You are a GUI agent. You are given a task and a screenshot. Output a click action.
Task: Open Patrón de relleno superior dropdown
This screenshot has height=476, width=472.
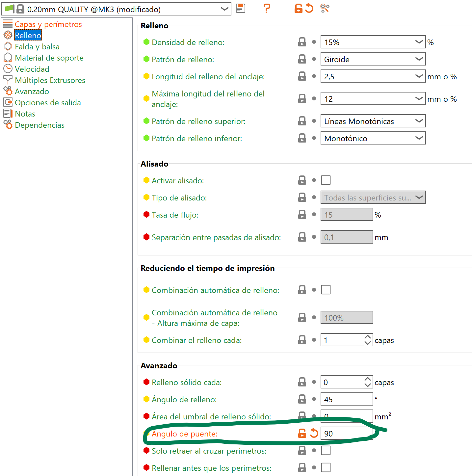coord(373,121)
